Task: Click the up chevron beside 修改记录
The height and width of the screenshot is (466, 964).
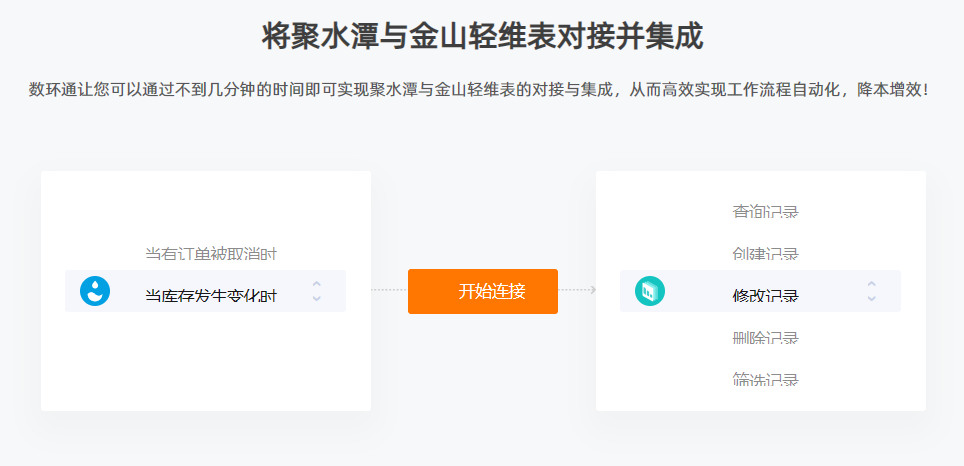Action: [x=871, y=283]
